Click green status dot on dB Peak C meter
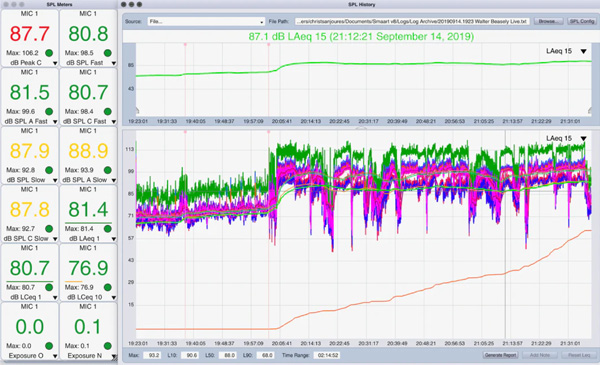The image size is (600, 365). (x=49, y=53)
